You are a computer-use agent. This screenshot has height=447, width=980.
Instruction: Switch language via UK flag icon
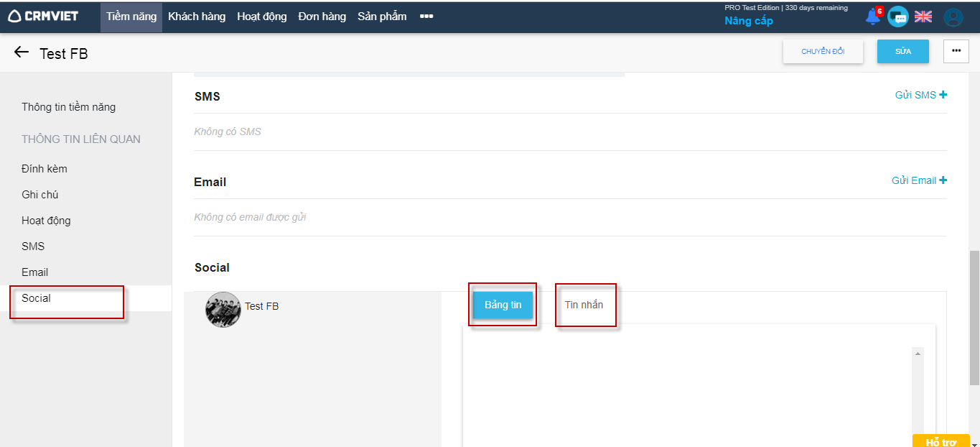pos(923,17)
